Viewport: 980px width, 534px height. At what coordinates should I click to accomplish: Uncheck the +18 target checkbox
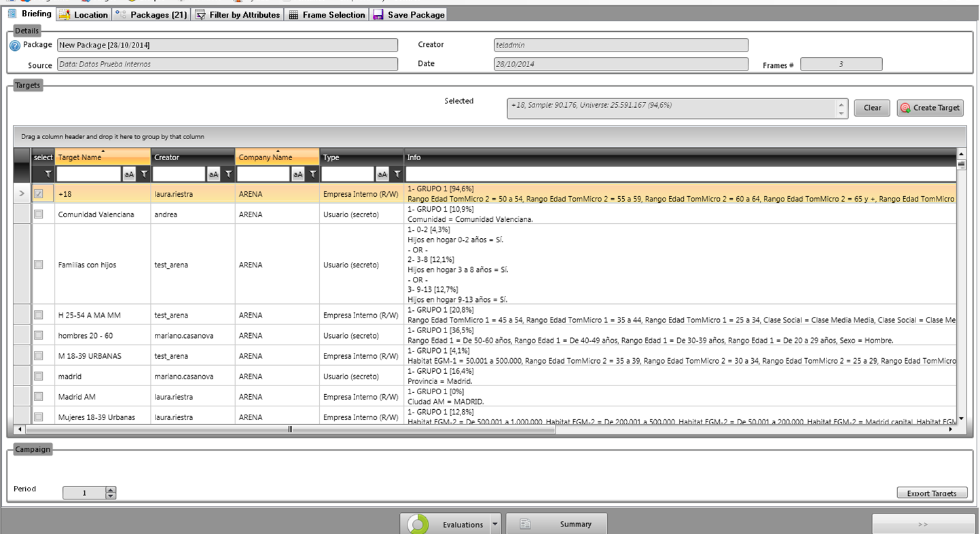39,194
